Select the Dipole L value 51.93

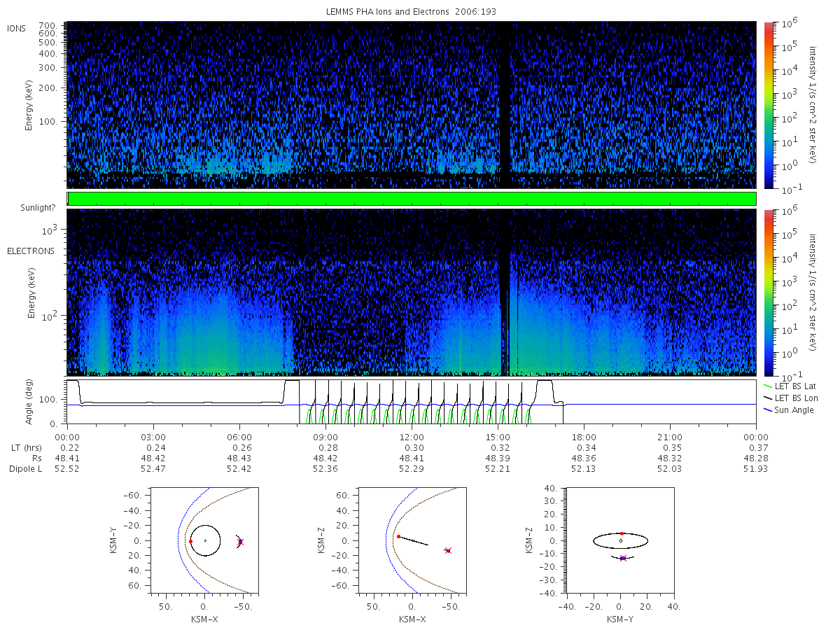click(x=756, y=469)
